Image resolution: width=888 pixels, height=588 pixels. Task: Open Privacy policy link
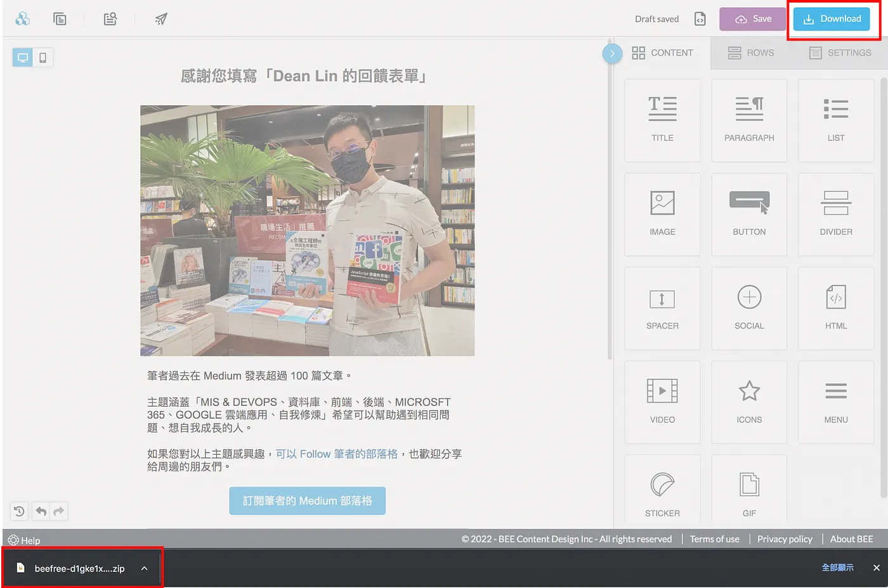pos(785,539)
